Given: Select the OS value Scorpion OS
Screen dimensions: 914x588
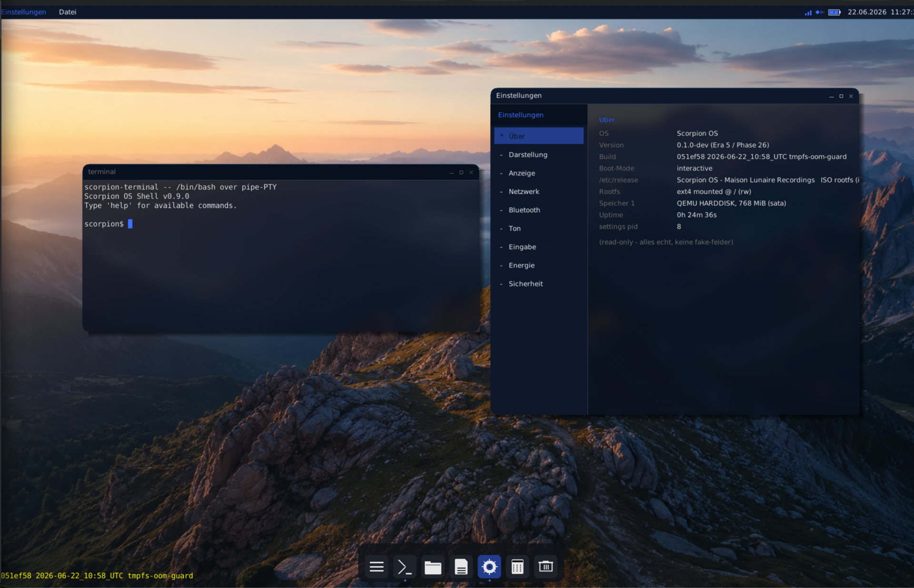Looking at the screenshot, I should coord(697,133).
